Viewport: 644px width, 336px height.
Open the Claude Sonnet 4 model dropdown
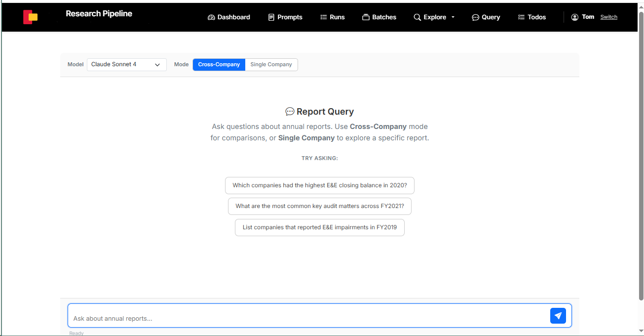[126, 64]
